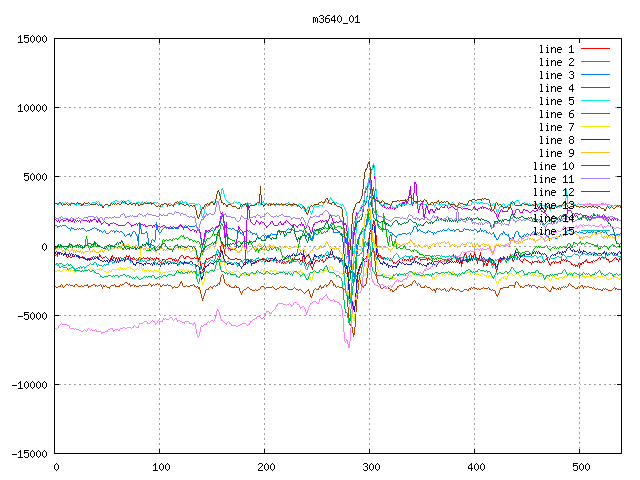Select the line 2 legend label
640x480 pixels.
tap(556, 62)
